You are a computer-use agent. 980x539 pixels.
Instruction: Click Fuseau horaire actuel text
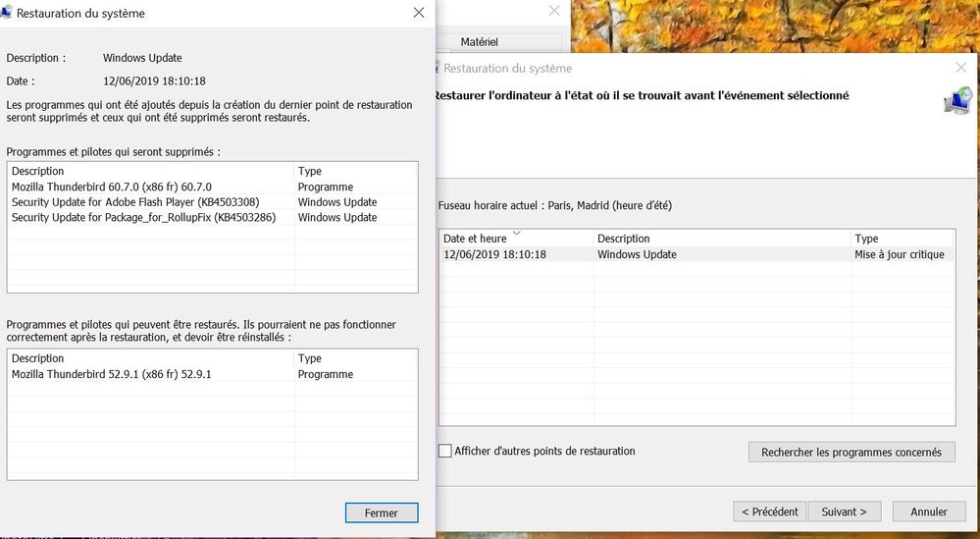[x=555, y=205]
